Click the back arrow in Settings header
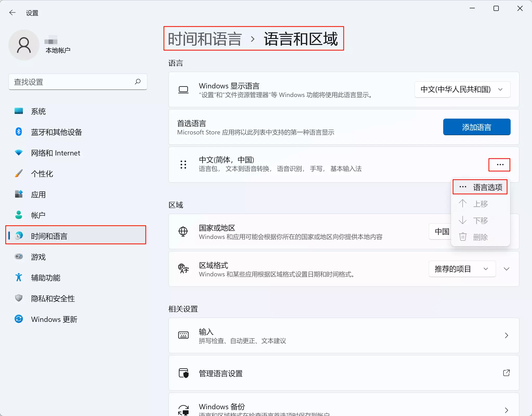532x416 pixels. coord(12,12)
